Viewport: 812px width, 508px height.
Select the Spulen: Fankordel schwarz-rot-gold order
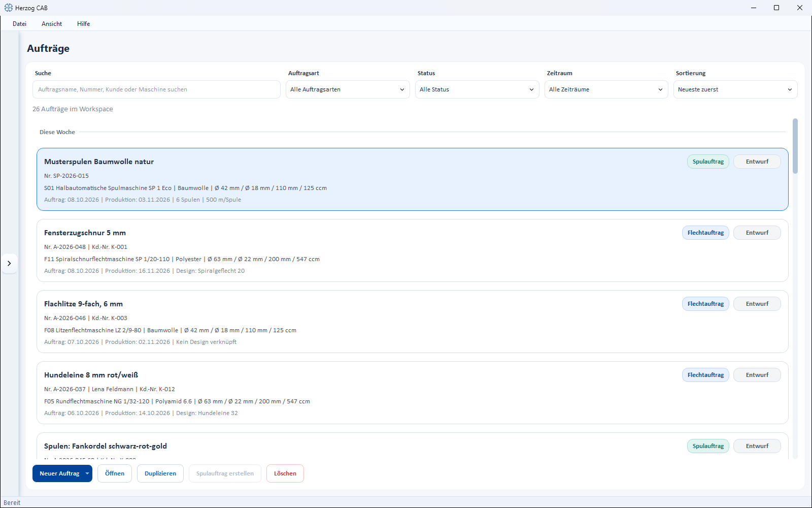click(x=412, y=446)
